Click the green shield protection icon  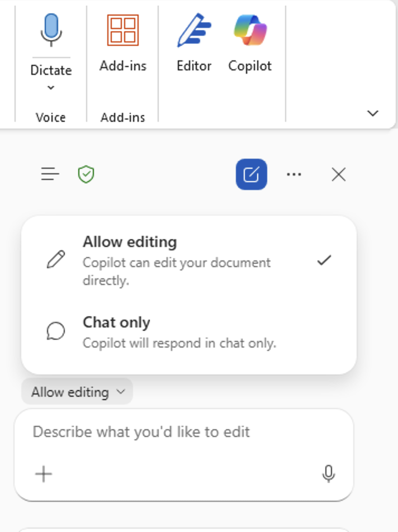tap(86, 175)
